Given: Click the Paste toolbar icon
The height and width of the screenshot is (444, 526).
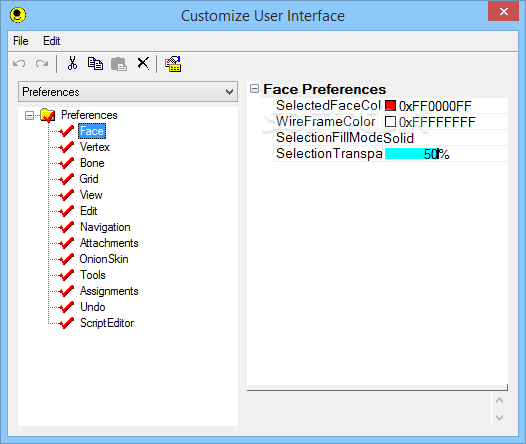Looking at the screenshot, I should click(x=119, y=64).
